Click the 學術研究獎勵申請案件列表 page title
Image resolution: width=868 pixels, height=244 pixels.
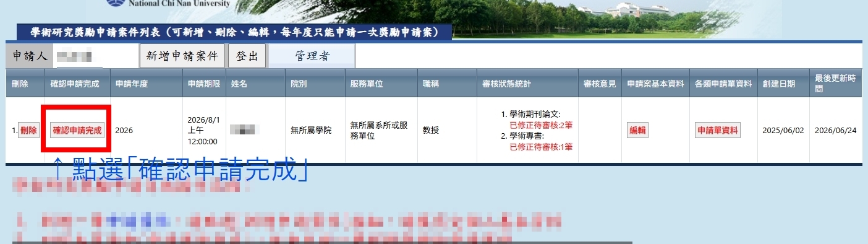coord(235,32)
